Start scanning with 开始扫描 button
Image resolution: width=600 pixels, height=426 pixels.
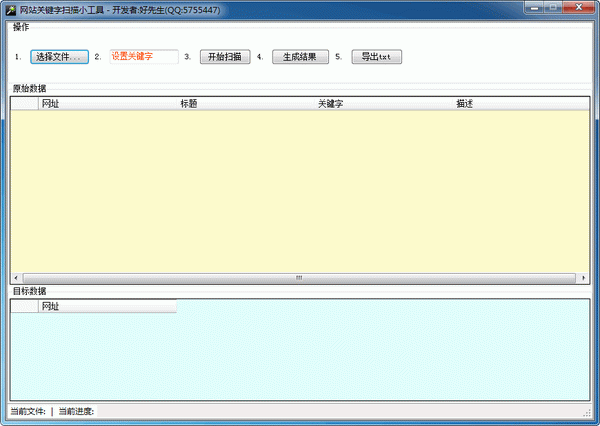pos(225,57)
